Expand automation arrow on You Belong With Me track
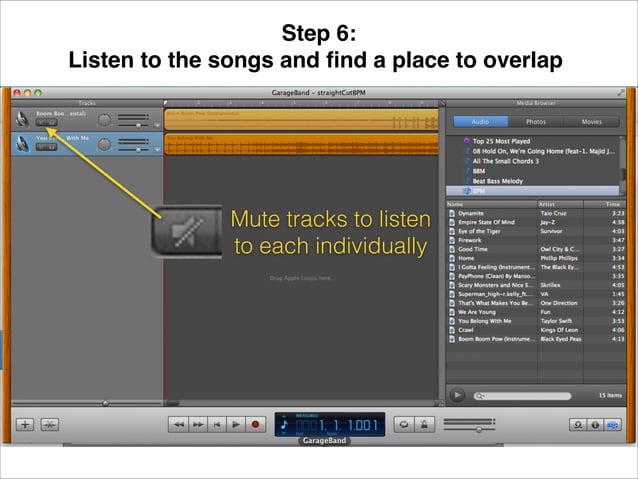The image size is (638, 479). pyautogui.click(x=157, y=149)
